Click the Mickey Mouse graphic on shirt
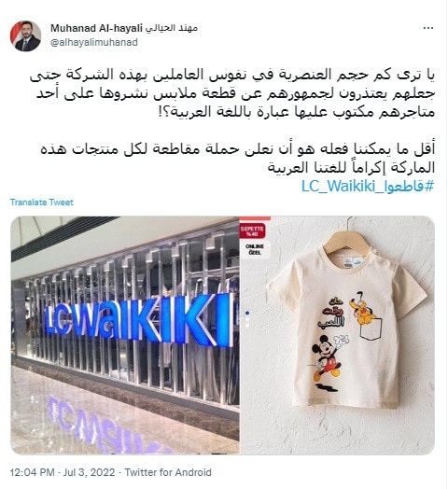This screenshot has height=489, width=448. pyautogui.click(x=329, y=363)
